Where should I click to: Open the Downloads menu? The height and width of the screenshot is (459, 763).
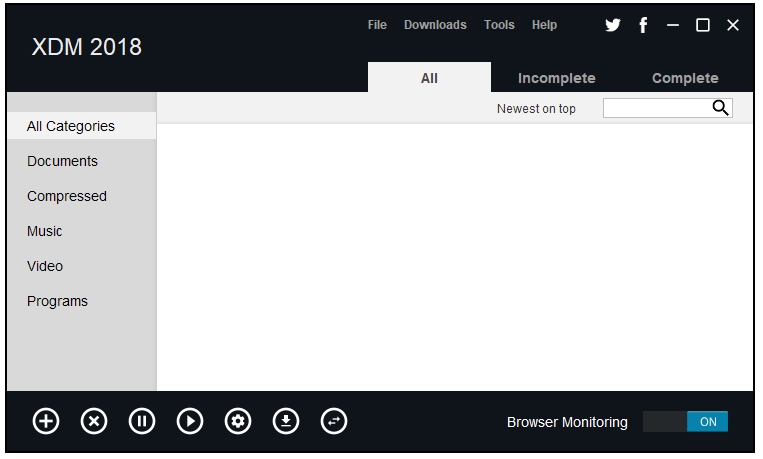point(435,25)
